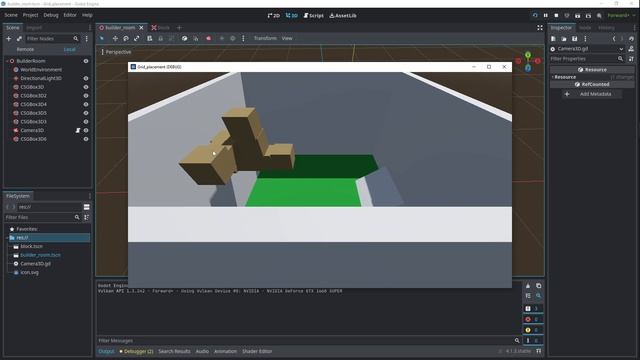Open the Forward+ renderer dropdown

pos(621,16)
